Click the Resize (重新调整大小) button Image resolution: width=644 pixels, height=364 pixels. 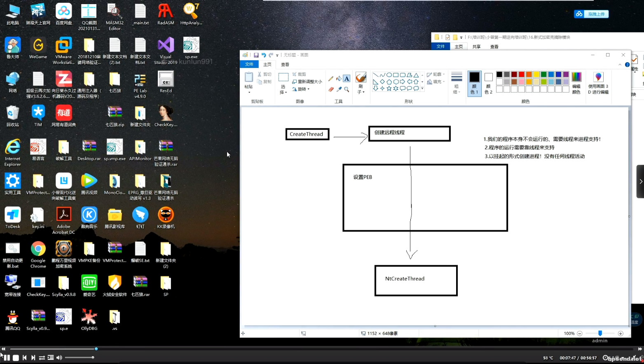307,82
